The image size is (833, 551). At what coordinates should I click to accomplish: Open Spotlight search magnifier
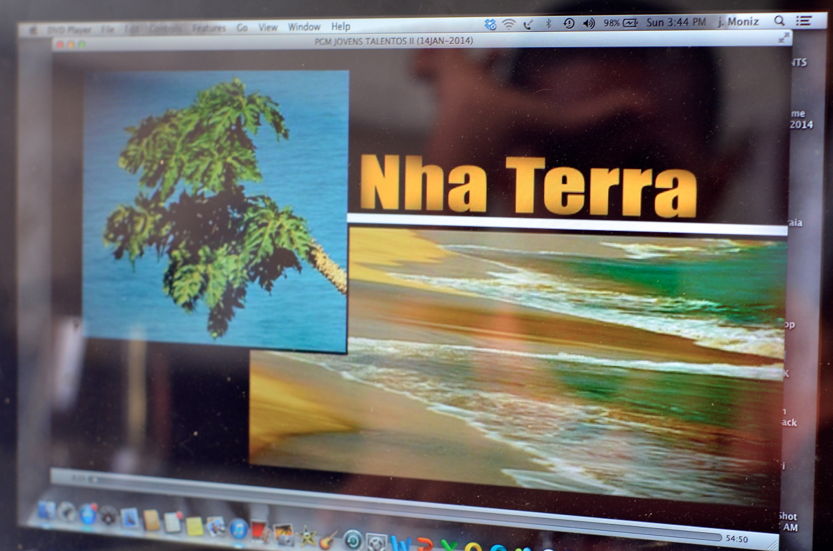pyautogui.click(x=780, y=21)
